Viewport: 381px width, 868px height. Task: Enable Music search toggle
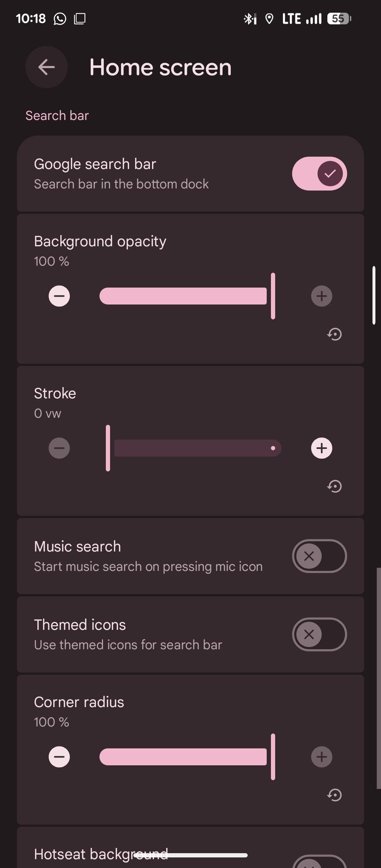tap(319, 556)
